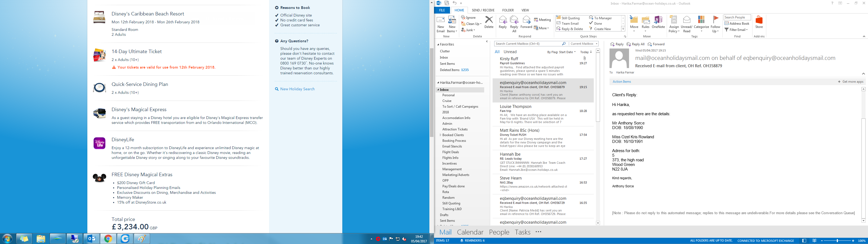Click Reply in the reading pane header

pos(617,44)
